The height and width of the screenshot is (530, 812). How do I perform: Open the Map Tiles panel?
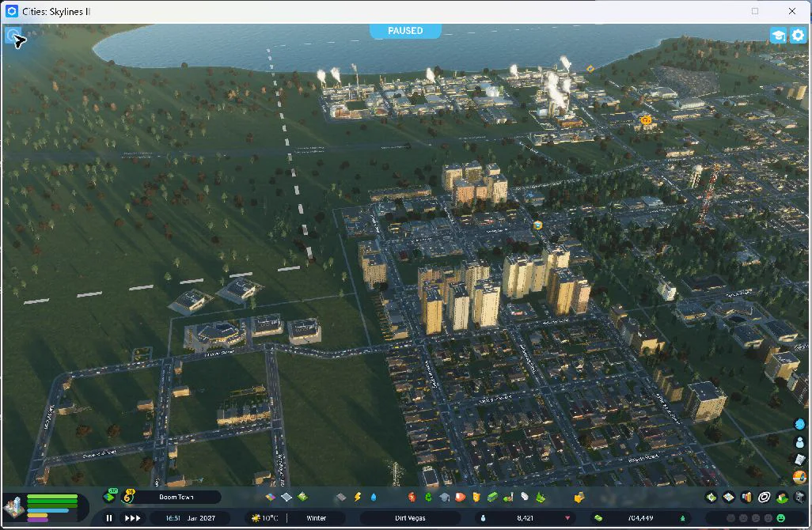(x=729, y=498)
